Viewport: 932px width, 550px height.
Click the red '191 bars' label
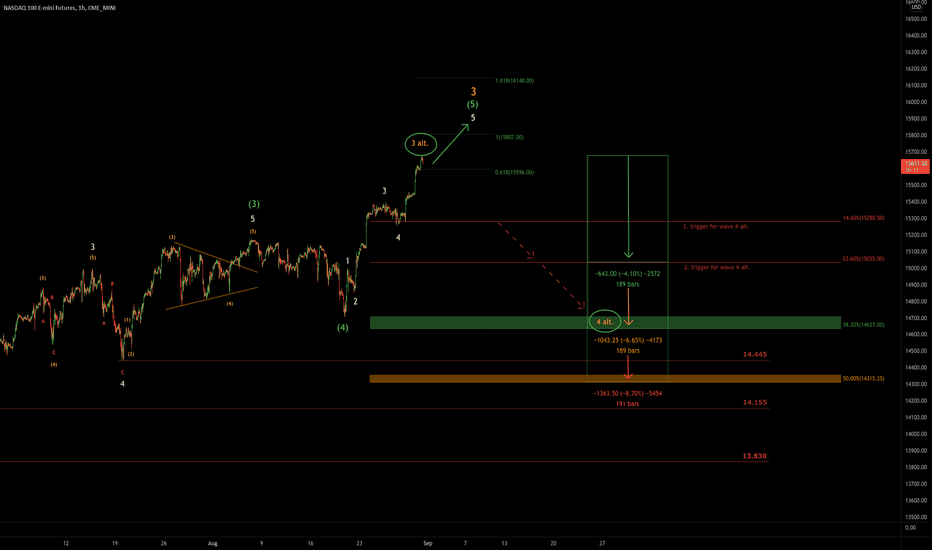coord(628,404)
